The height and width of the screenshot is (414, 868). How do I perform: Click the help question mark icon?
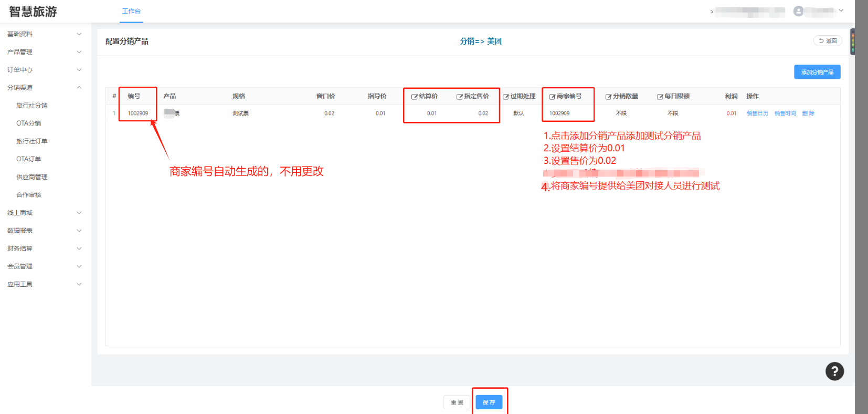(834, 371)
